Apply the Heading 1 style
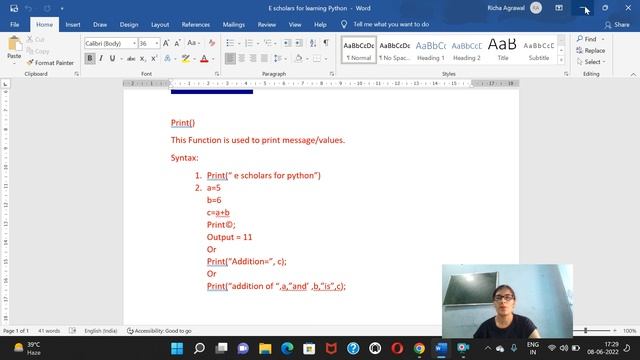The width and height of the screenshot is (640, 360). click(431, 51)
